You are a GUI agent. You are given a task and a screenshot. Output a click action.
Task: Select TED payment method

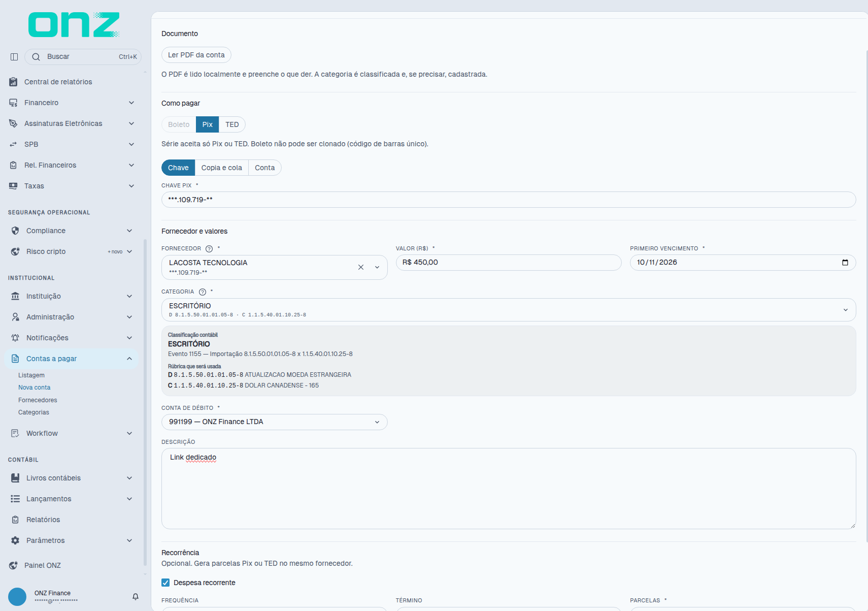click(x=232, y=124)
